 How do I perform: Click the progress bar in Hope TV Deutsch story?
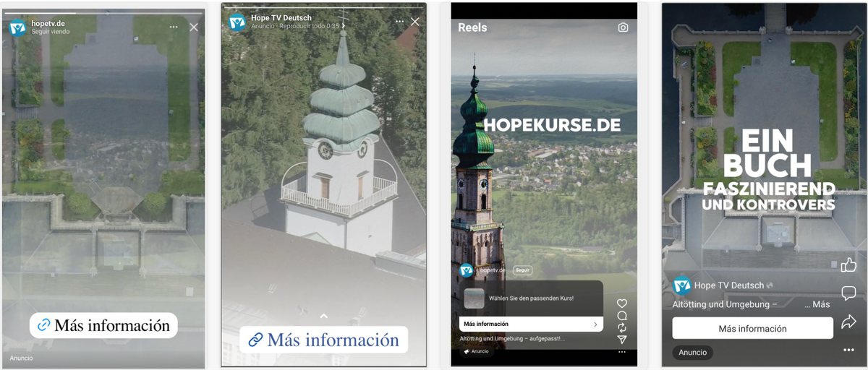pos(324,7)
